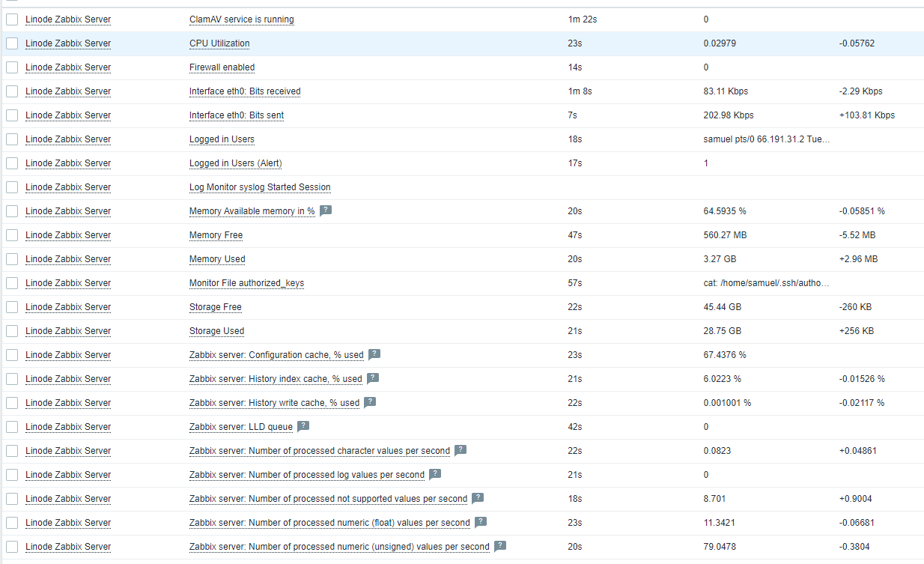
Task: Open the Storage Free item link
Action: tap(216, 307)
